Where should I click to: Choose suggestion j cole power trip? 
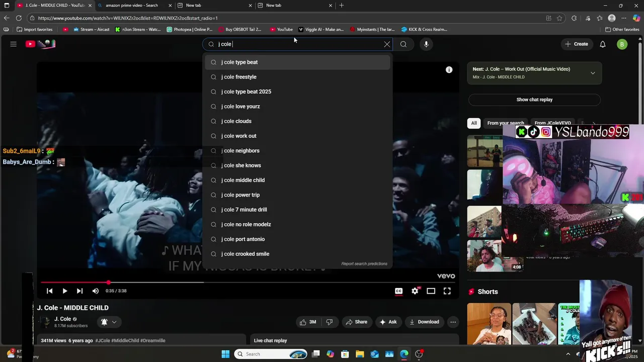[x=297, y=195]
